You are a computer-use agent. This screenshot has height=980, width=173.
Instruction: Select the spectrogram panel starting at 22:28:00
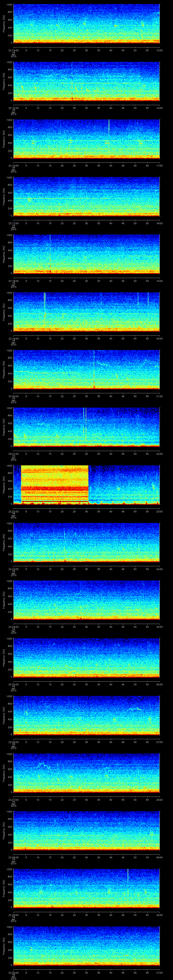coord(87,831)
